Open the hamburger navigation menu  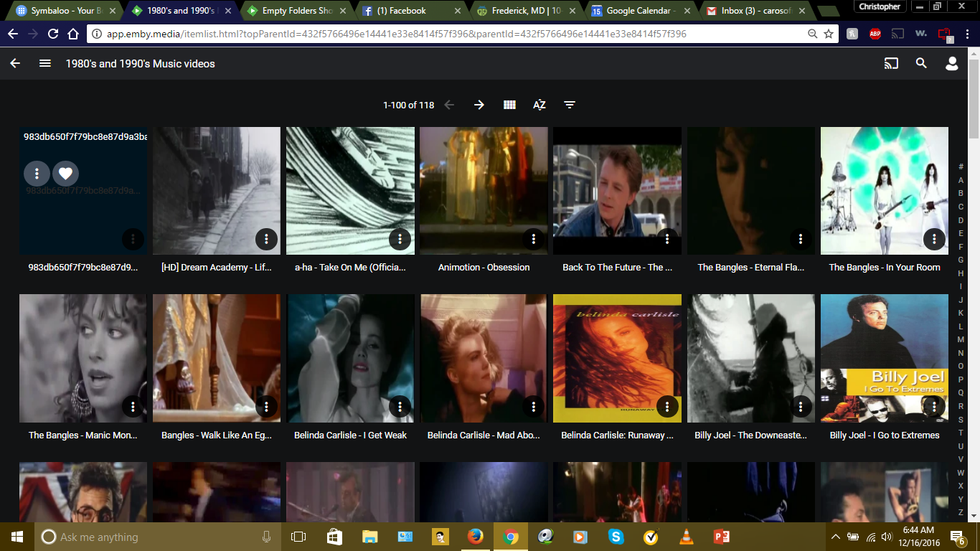tap(44, 63)
